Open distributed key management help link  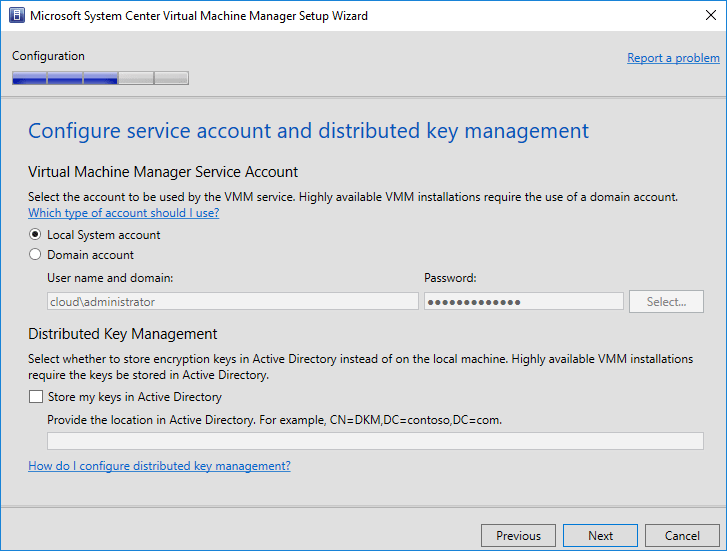159,466
